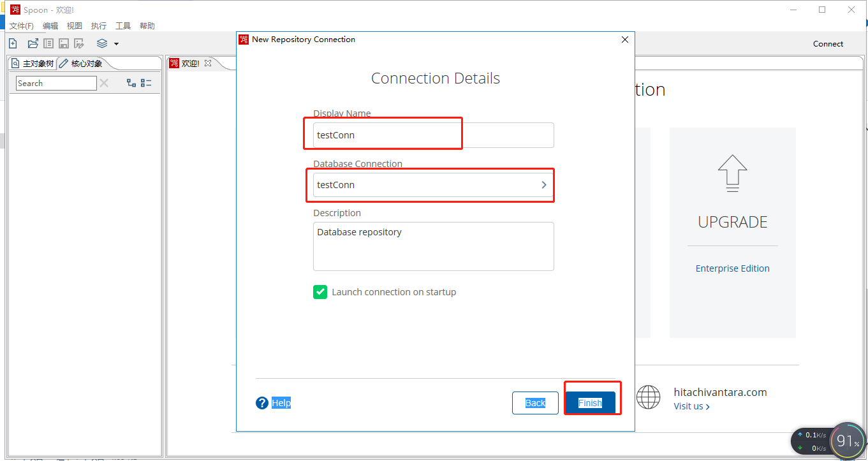Viewport: 868px width, 461px height.
Task: Open the 文件(F) menu
Action: (x=22, y=26)
